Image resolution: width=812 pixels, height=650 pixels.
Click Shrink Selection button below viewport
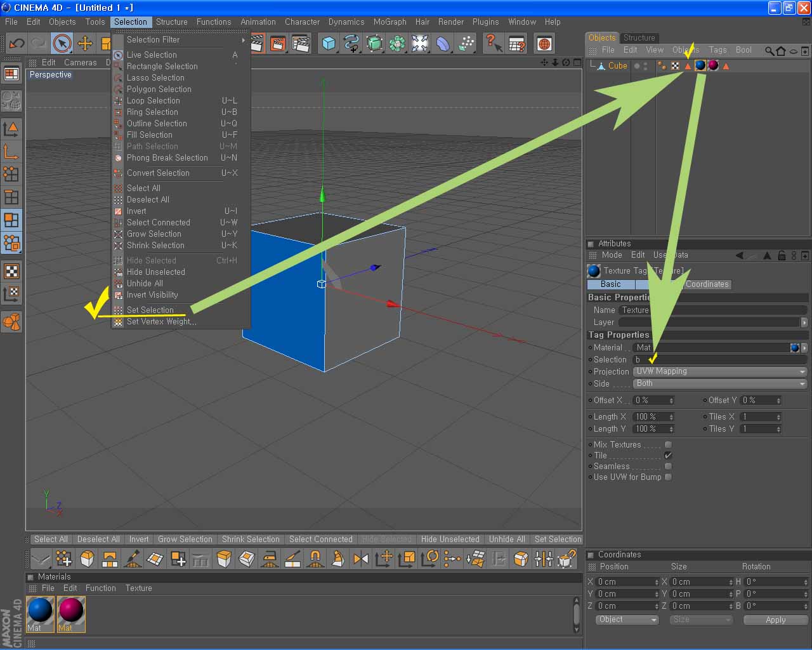(x=251, y=539)
